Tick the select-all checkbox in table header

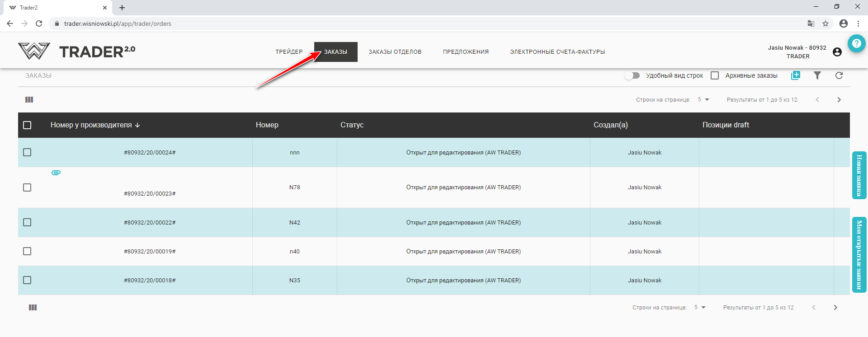point(27,125)
